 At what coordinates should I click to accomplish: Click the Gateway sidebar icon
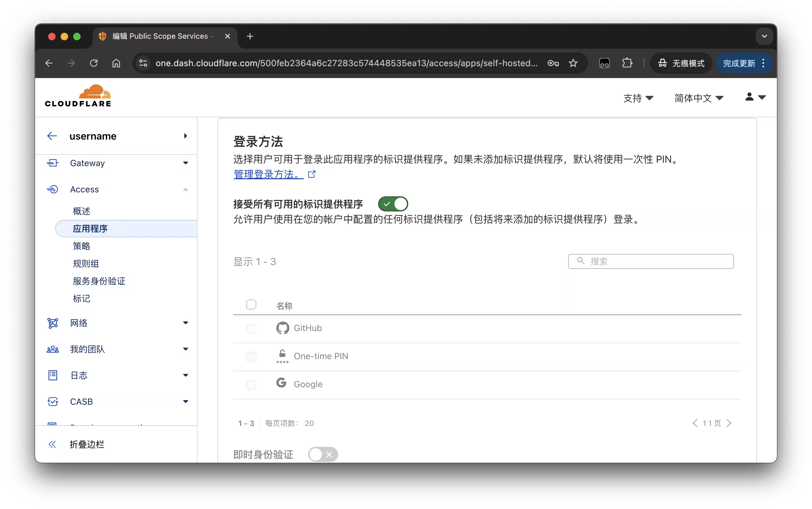[x=53, y=163]
